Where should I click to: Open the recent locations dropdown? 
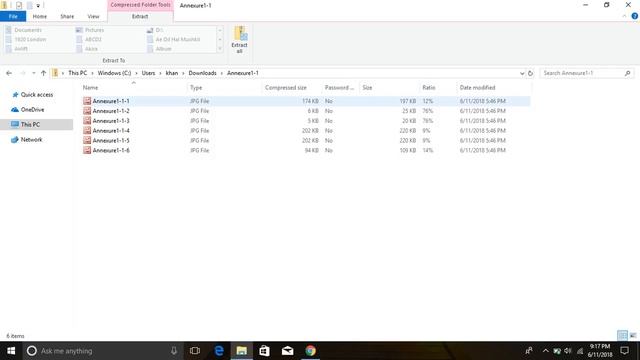pos(33,73)
